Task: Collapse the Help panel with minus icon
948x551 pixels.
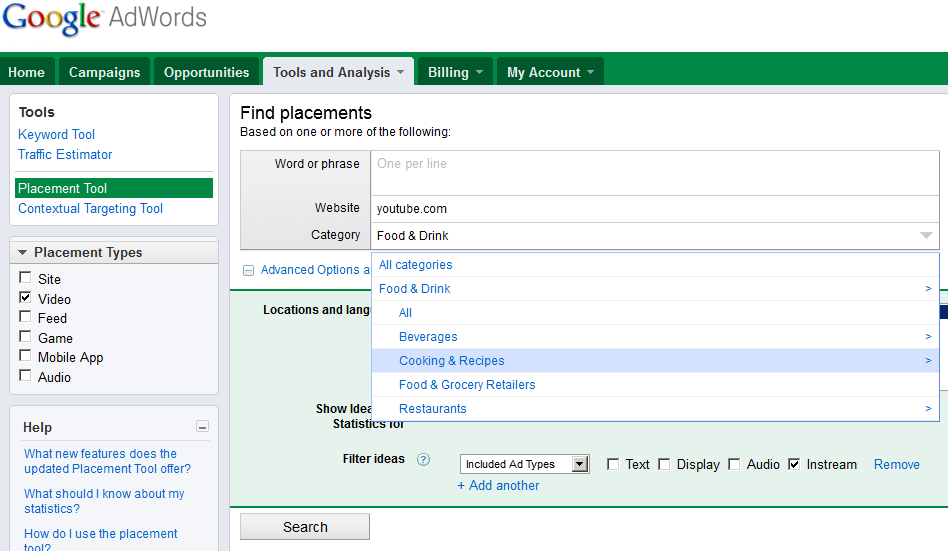Action: [203, 427]
